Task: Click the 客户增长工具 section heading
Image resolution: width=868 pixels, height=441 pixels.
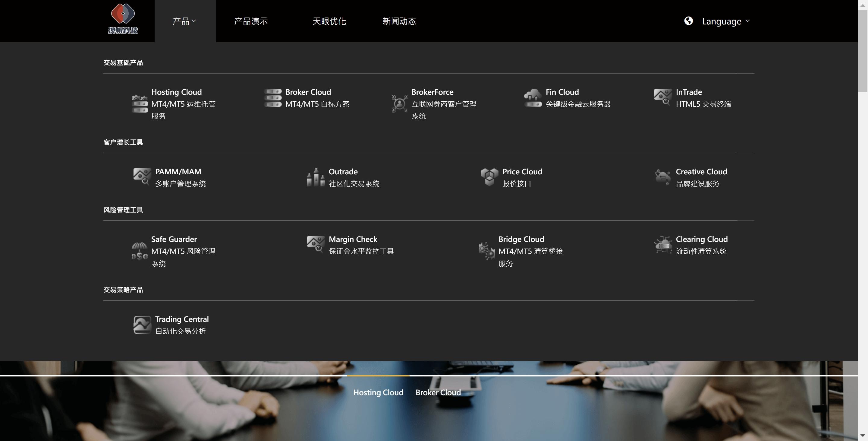Action: [x=123, y=142]
